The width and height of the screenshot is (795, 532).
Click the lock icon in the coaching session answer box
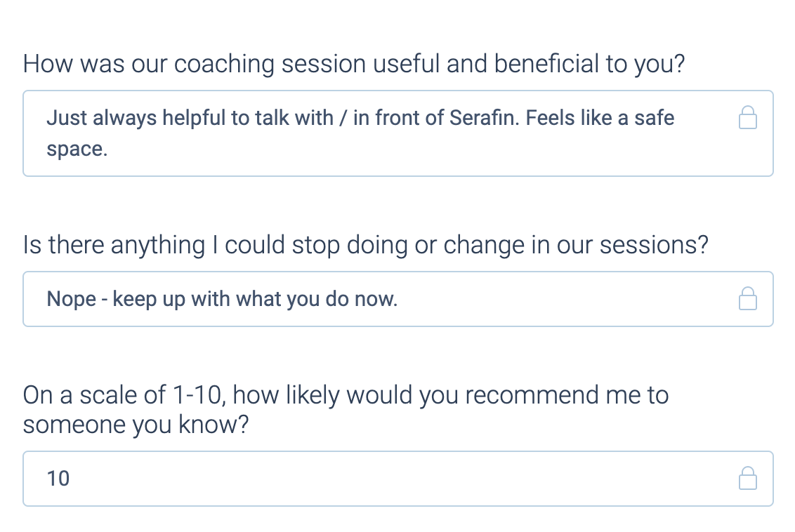pyautogui.click(x=748, y=118)
